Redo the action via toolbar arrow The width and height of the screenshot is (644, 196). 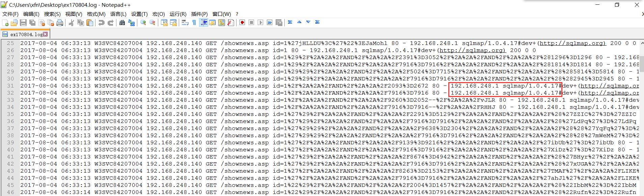110,23
